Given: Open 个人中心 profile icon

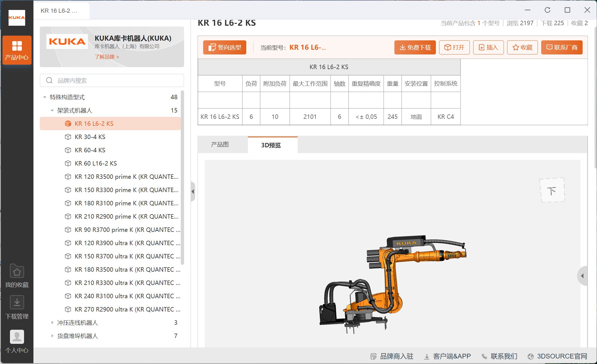Looking at the screenshot, I should click(x=17, y=337).
